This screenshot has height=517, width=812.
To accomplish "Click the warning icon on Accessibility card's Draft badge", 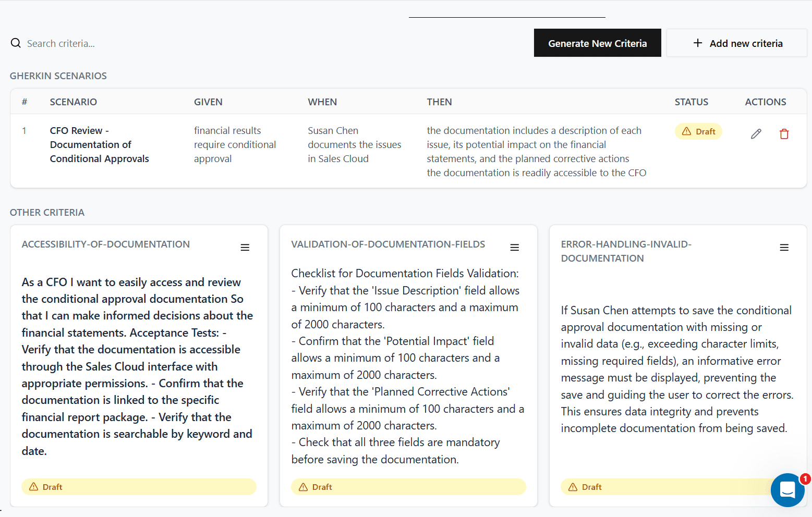I will coord(32,486).
